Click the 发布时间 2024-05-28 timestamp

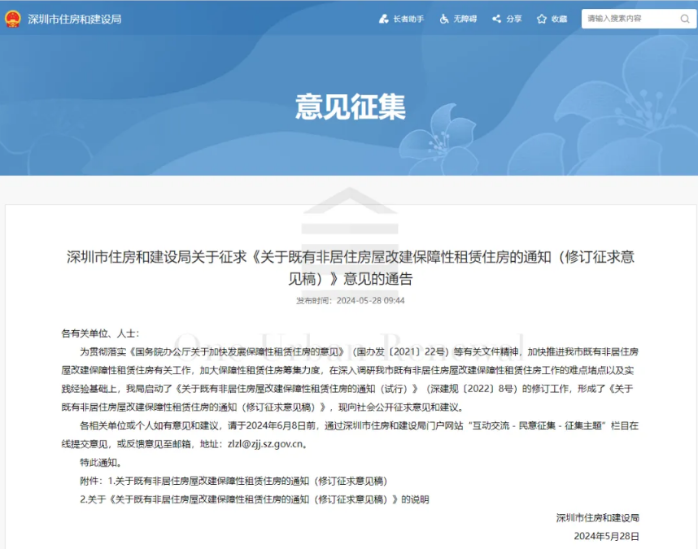pos(349,300)
